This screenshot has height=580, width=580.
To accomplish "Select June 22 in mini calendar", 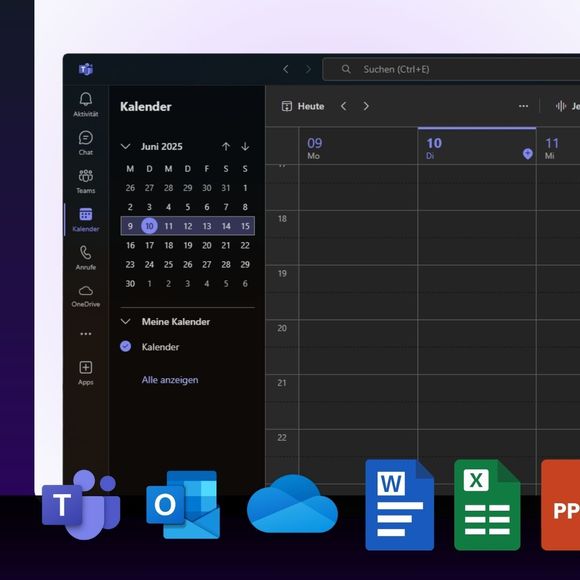I will 245,245.
